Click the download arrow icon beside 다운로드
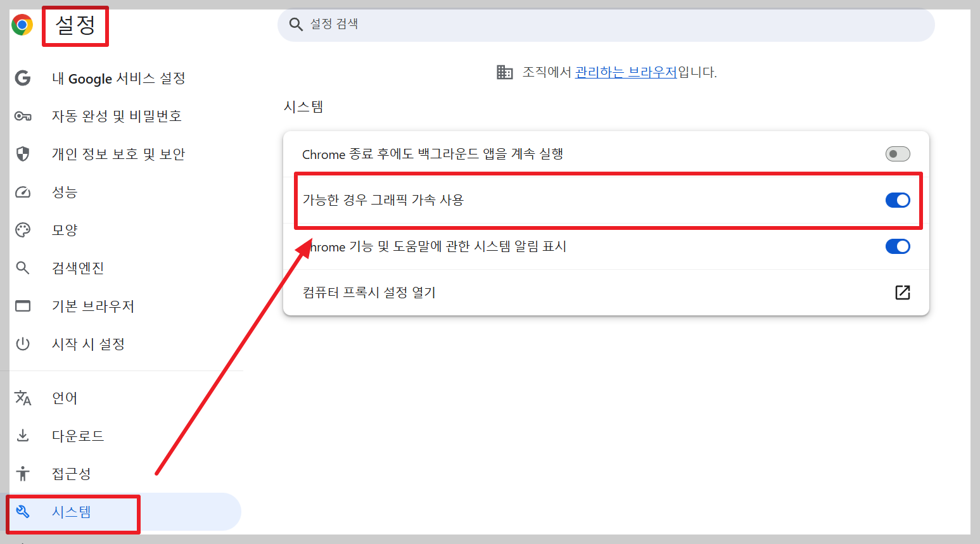This screenshot has width=980, height=544. 23,435
